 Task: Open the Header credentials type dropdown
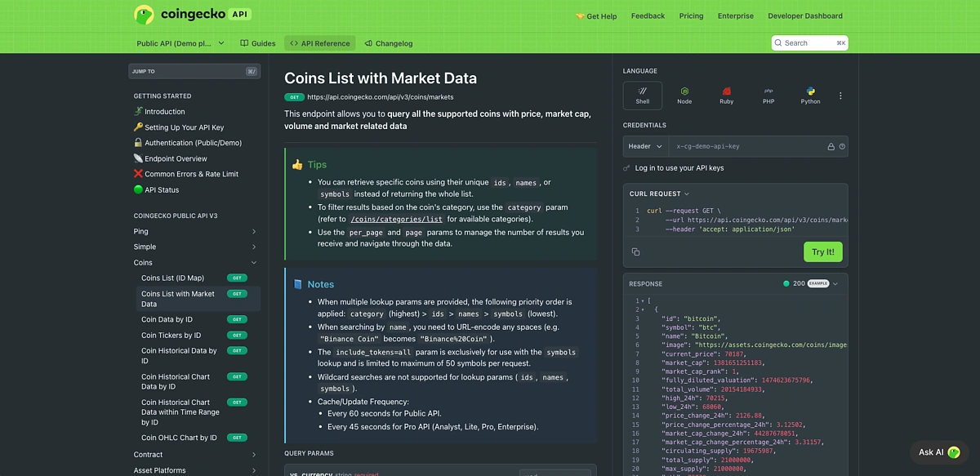tap(645, 146)
